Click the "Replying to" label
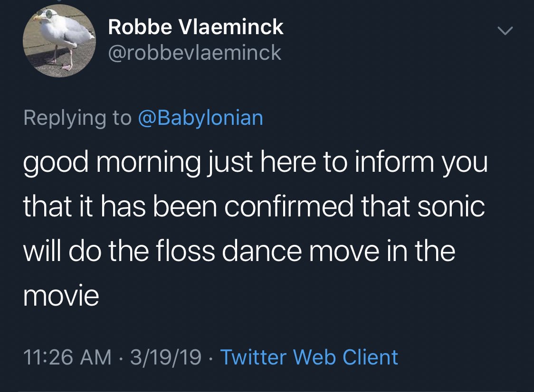Image resolution: width=534 pixels, height=392 pixels. pyautogui.click(x=77, y=118)
